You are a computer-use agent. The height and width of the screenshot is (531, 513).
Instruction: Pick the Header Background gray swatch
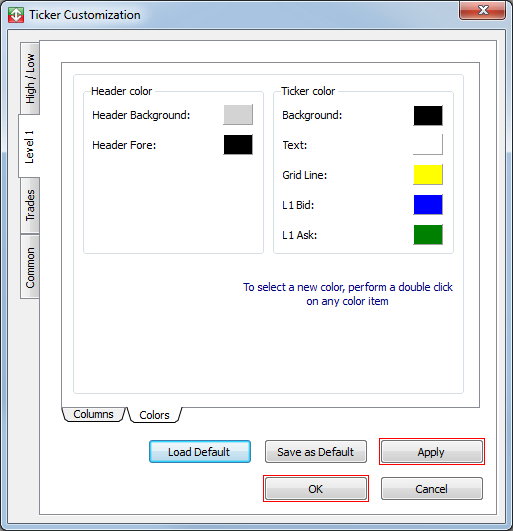click(x=238, y=115)
